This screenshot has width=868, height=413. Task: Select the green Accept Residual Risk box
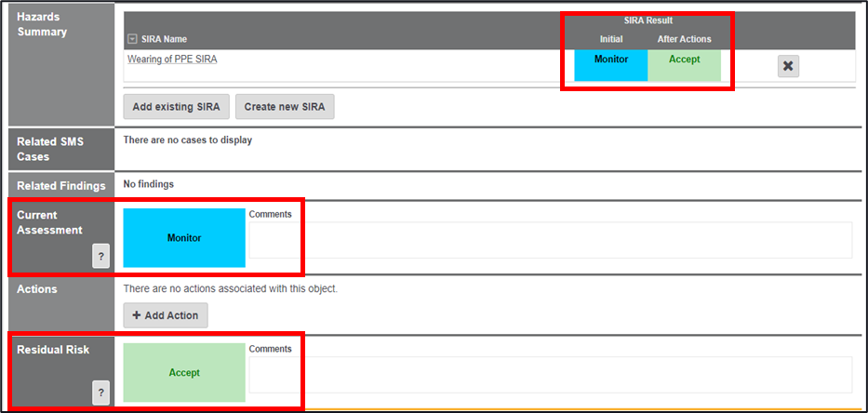coord(184,372)
